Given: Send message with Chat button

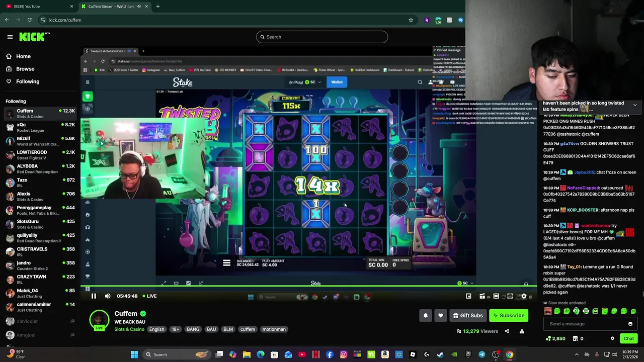Looking at the screenshot, I should coord(628,338).
